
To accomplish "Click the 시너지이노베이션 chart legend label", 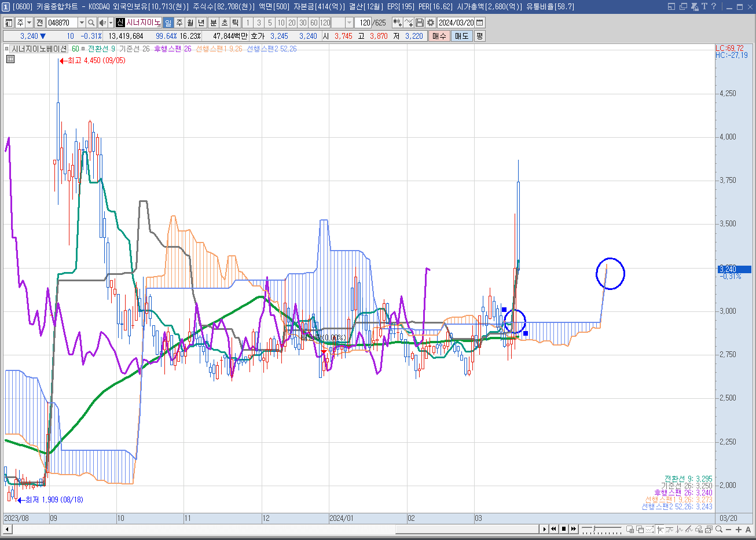I will pyautogui.click(x=39, y=49).
